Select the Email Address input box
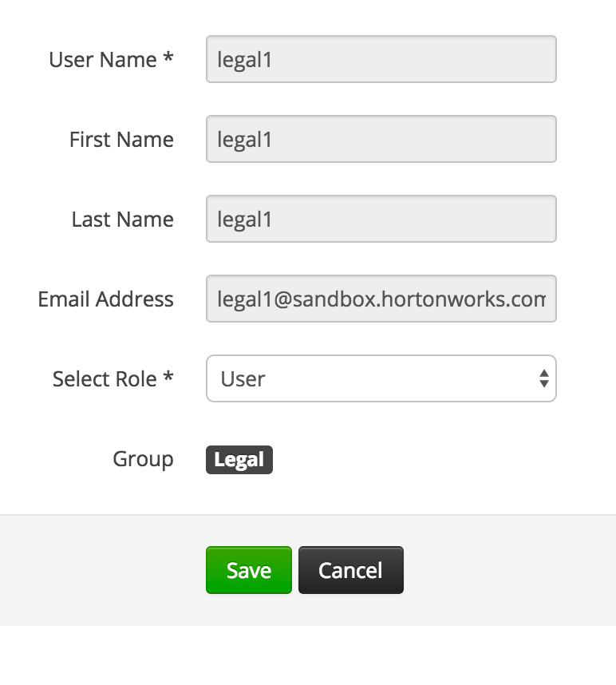 click(381, 299)
